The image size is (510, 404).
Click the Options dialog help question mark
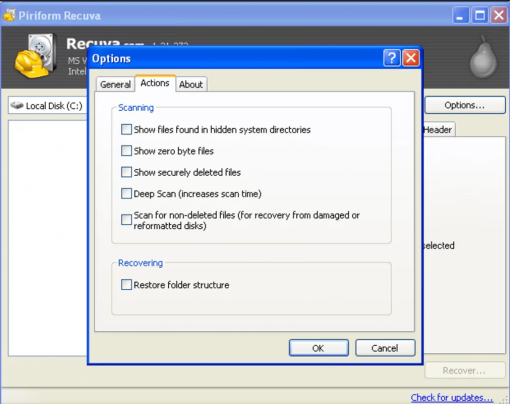click(392, 58)
